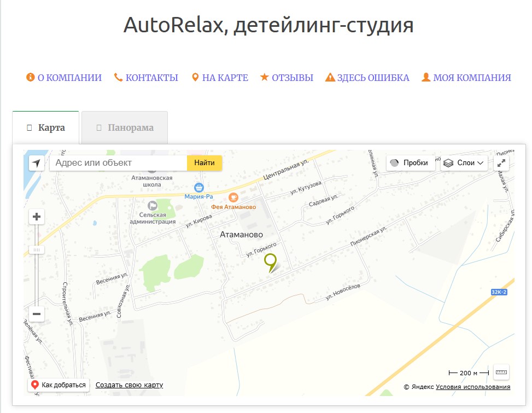Open the Здесь ошибка report link

tap(373, 78)
